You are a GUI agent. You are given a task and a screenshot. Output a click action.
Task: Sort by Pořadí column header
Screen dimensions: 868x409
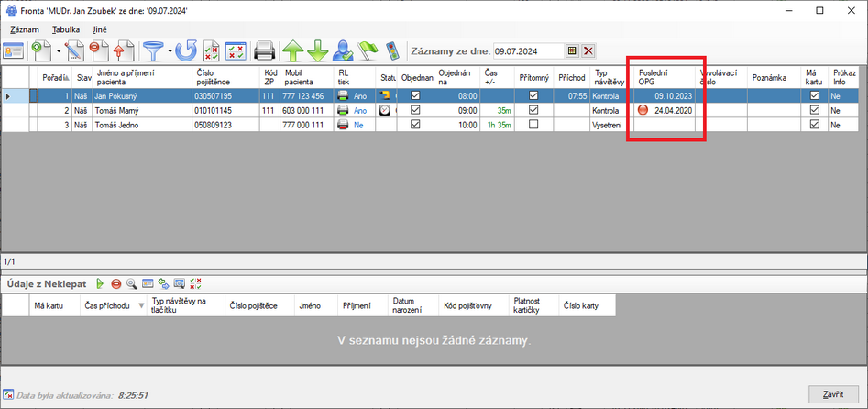55,78
